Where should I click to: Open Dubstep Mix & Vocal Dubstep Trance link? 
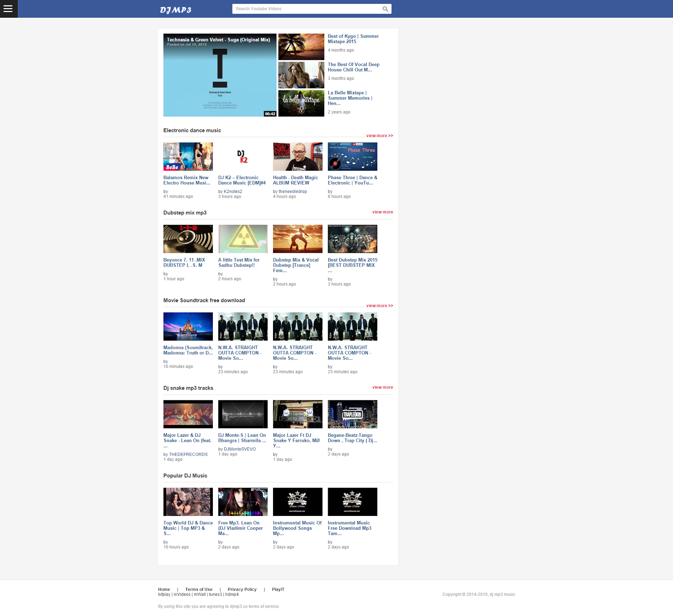tap(296, 265)
